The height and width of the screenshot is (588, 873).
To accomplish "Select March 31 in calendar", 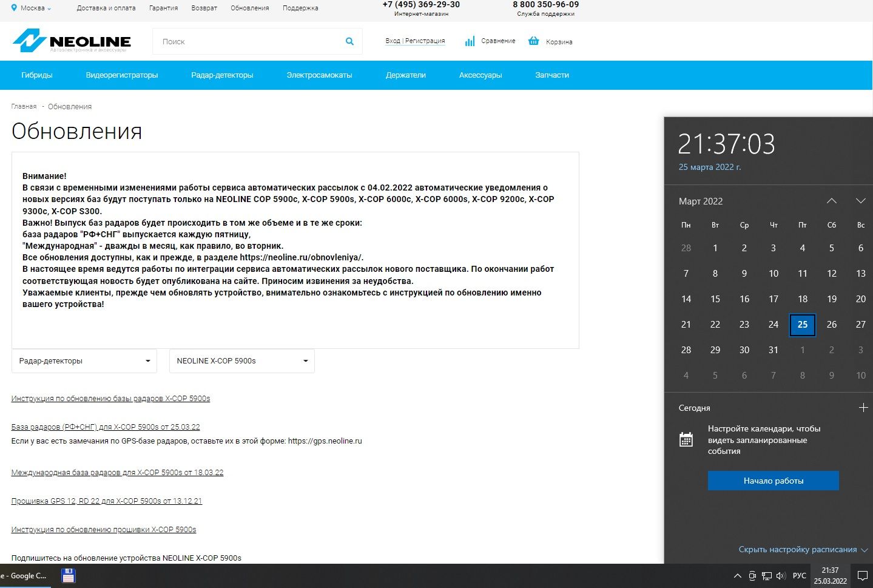I will 774,350.
